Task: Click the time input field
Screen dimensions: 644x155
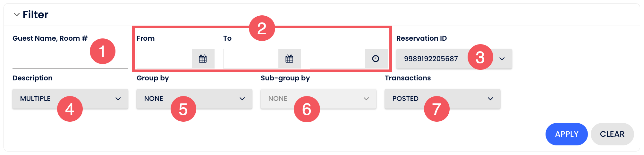Action: pyautogui.click(x=337, y=59)
